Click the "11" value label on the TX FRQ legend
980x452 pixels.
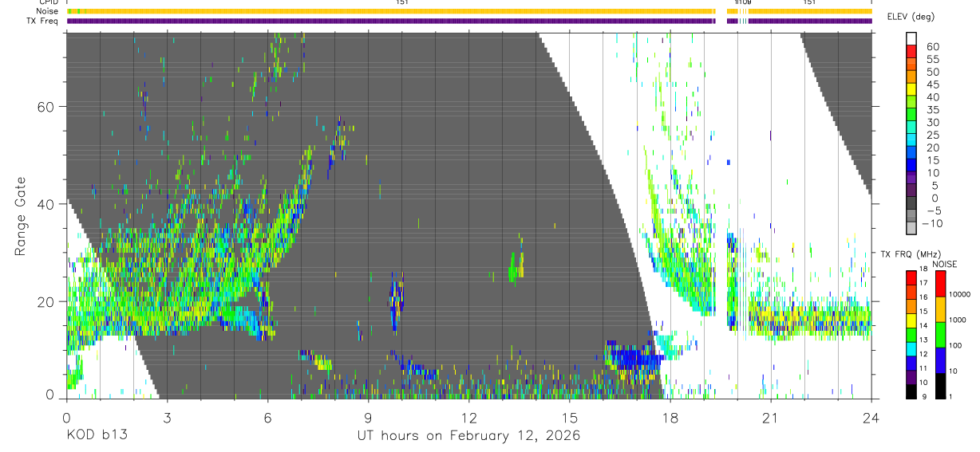(923, 368)
